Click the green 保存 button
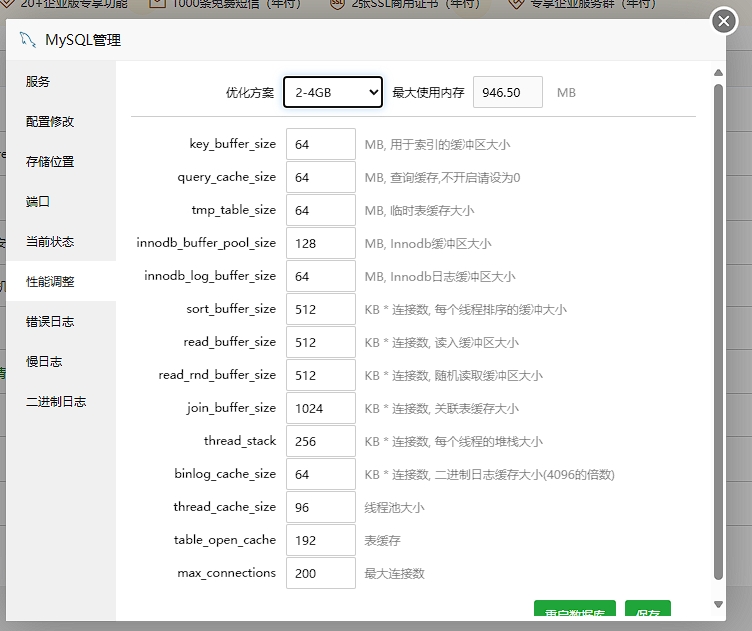 648,610
